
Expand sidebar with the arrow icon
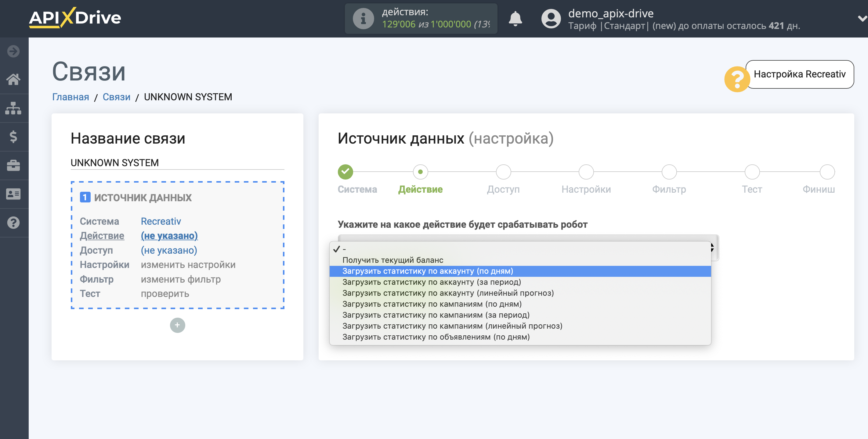coord(13,51)
